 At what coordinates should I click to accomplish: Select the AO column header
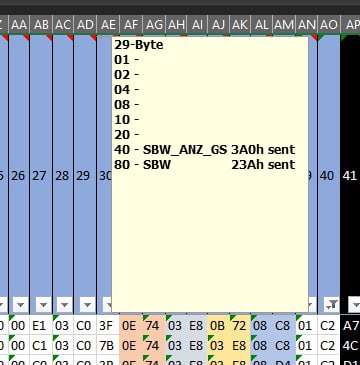329,25
